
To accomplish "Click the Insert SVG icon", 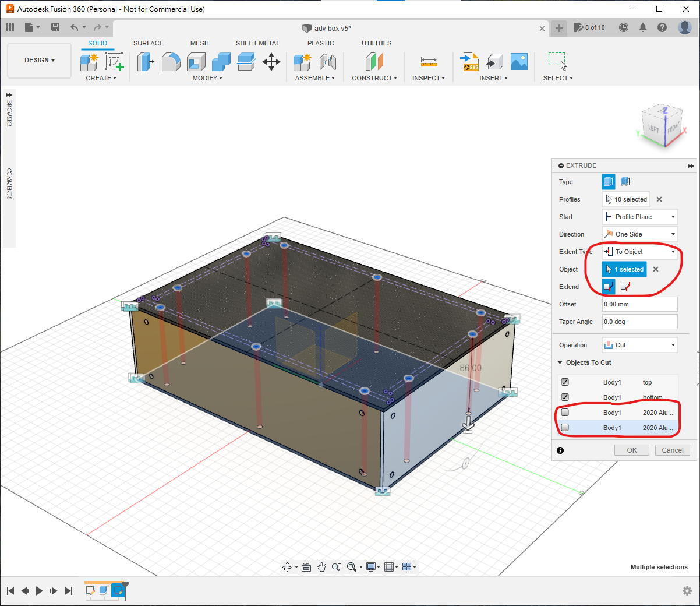I will tap(469, 62).
